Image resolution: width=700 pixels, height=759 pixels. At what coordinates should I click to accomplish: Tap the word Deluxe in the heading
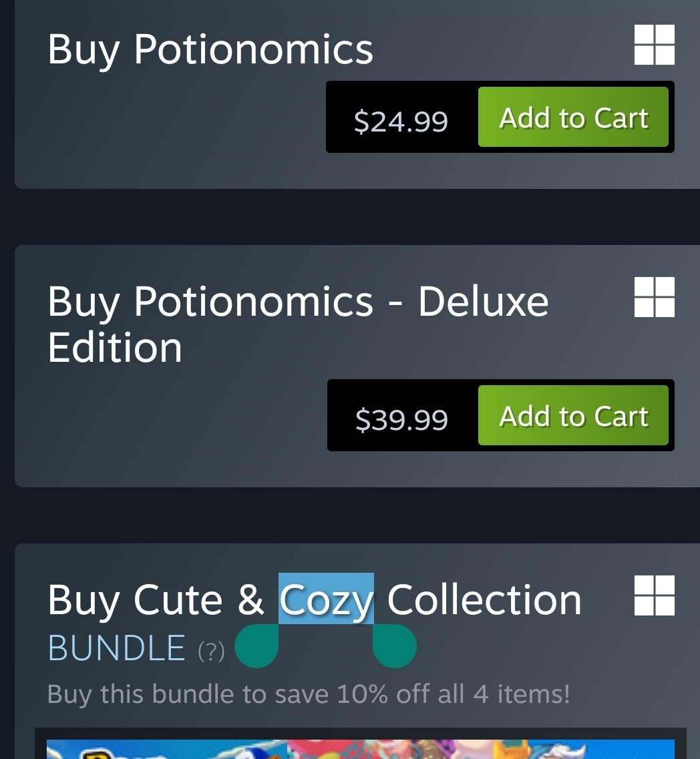click(x=483, y=301)
